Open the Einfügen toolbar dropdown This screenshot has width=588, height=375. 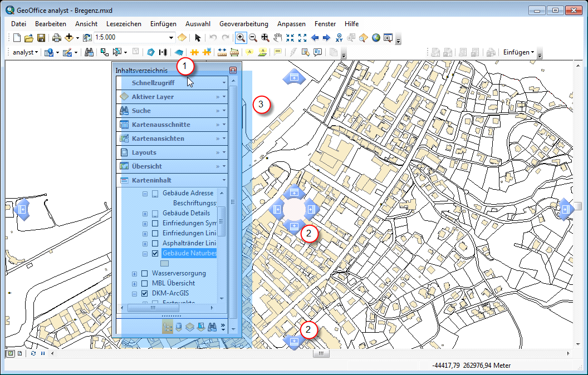519,52
